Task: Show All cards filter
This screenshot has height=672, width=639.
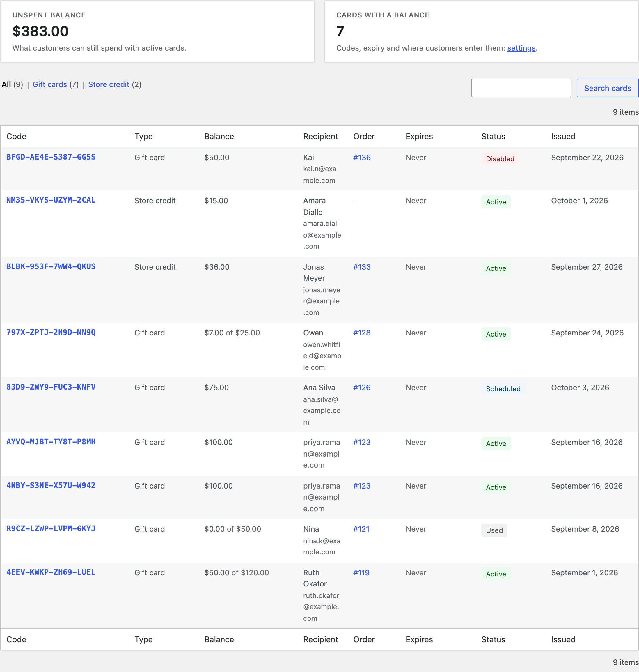Action: [x=6, y=84]
